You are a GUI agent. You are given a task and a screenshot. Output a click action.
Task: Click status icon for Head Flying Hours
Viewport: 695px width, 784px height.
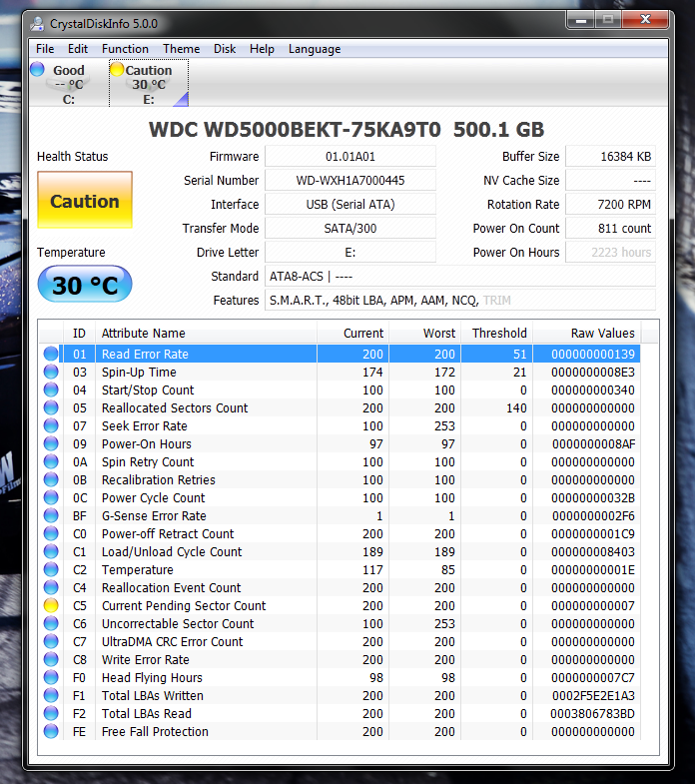pos(51,677)
